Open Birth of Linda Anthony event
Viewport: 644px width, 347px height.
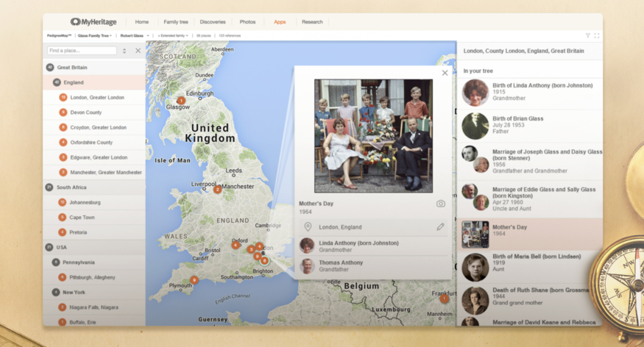(x=530, y=93)
